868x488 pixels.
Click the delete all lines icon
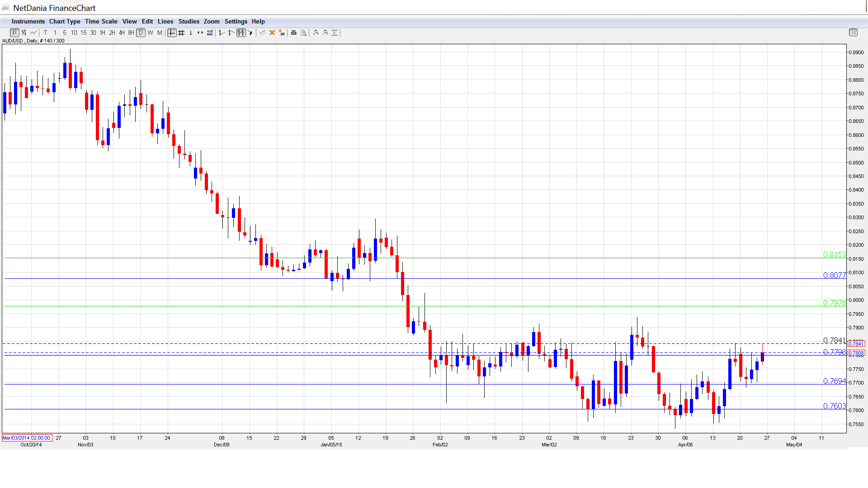(x=282, y=33)
